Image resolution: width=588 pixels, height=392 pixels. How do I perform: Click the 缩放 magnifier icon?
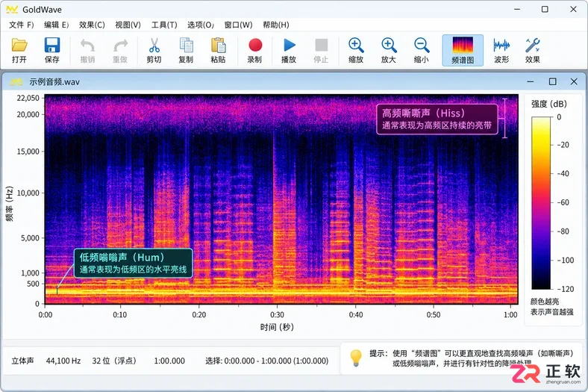(356, 45)
